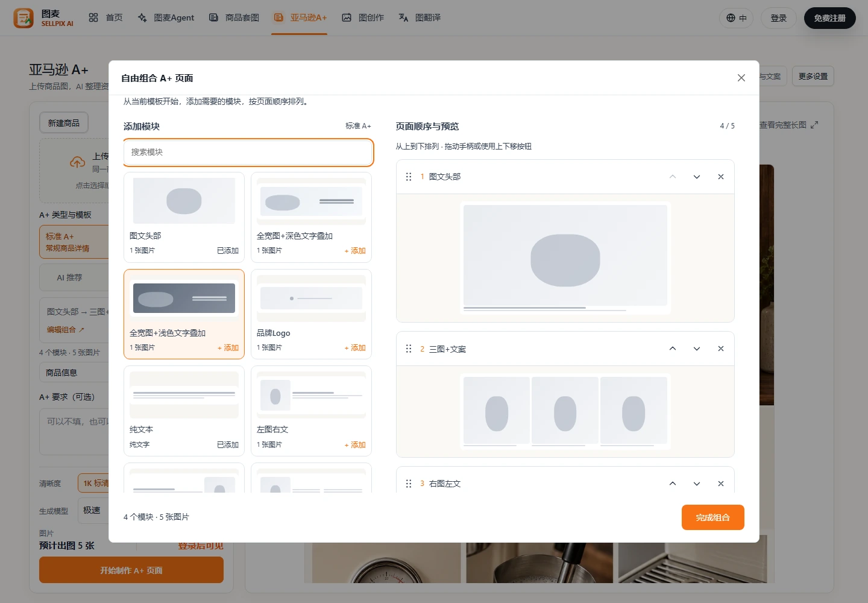Screen dimensions: 868x603
Task: Open the 首页 navigation item
Action: click(x=105, y=18)
